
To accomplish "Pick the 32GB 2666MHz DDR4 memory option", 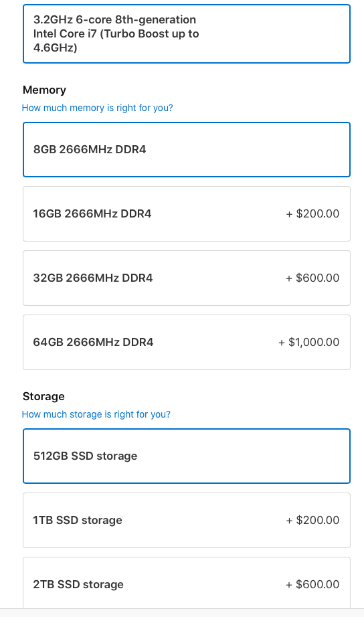I will click(187, 278).
